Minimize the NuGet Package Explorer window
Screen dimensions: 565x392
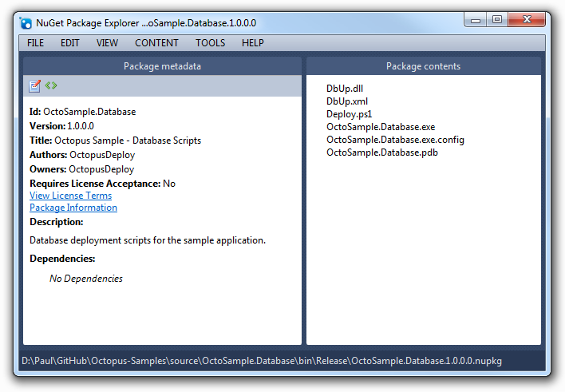(476, 20)
